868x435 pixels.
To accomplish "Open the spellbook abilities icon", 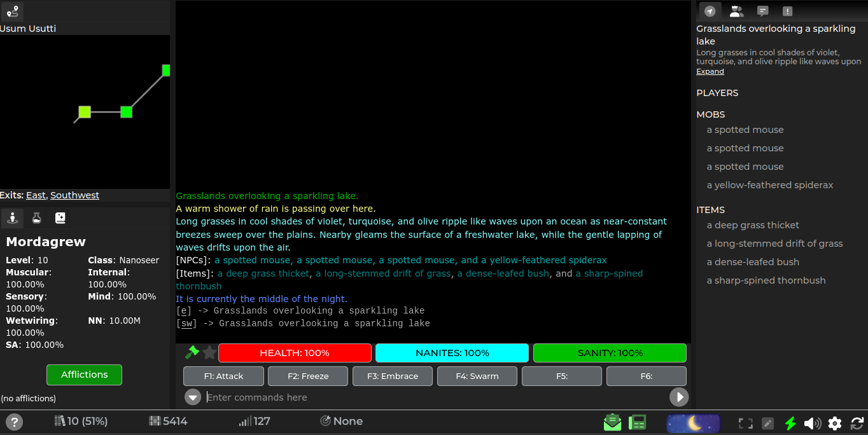I will tap(60, 218).
